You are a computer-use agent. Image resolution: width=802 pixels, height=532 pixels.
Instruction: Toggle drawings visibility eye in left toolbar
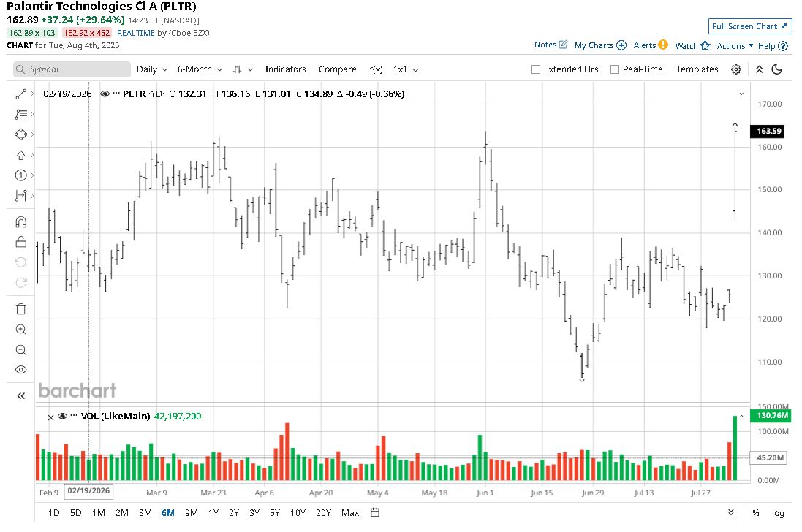(x=20, y=370)
